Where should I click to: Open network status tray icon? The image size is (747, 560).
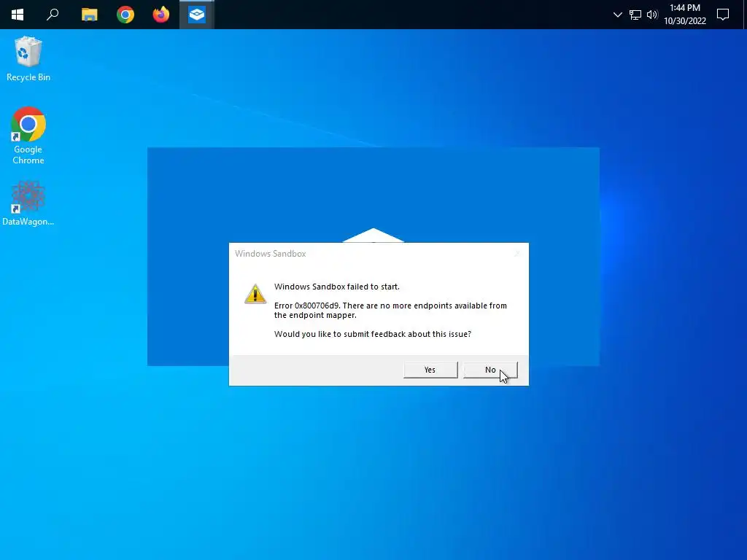click(x=635, y=15)
